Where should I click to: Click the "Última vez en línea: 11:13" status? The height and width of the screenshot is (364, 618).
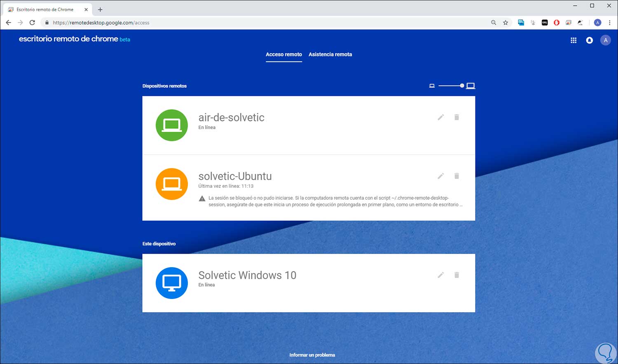pyautogui.click(x=226, y=186)
